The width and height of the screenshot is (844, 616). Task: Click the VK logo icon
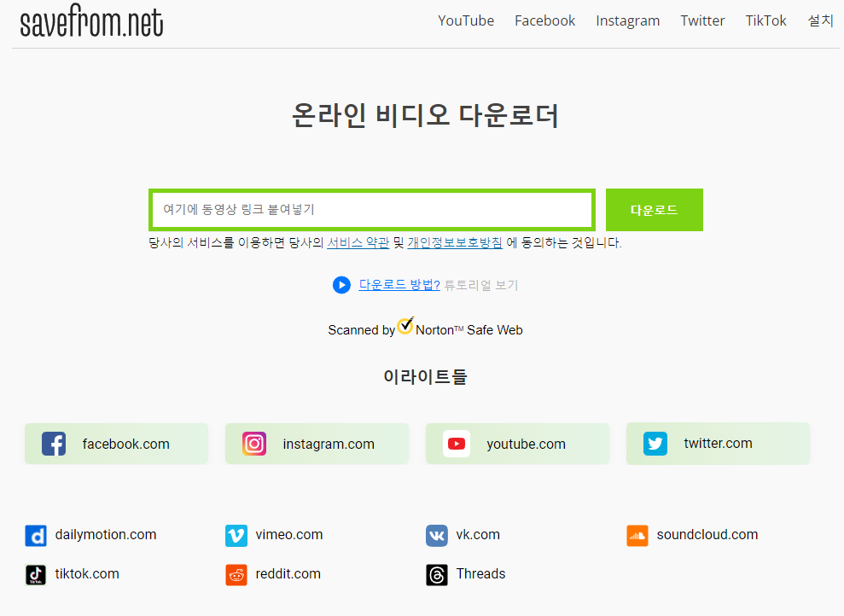point(437,536)
